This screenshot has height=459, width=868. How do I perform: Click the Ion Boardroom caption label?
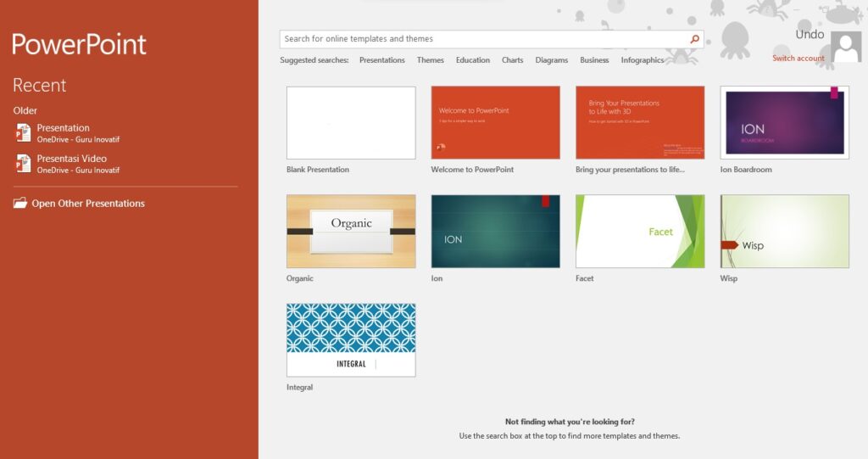[746, 170]
